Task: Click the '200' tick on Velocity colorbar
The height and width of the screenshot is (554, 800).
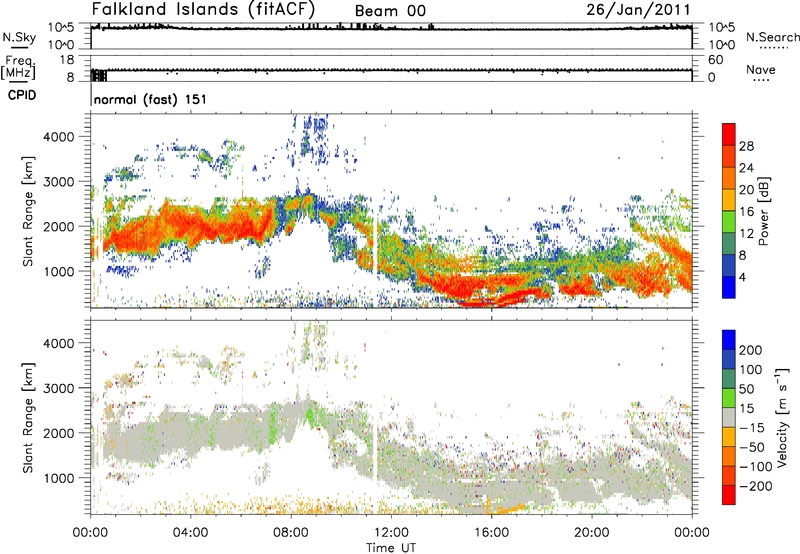Action: 751,350
